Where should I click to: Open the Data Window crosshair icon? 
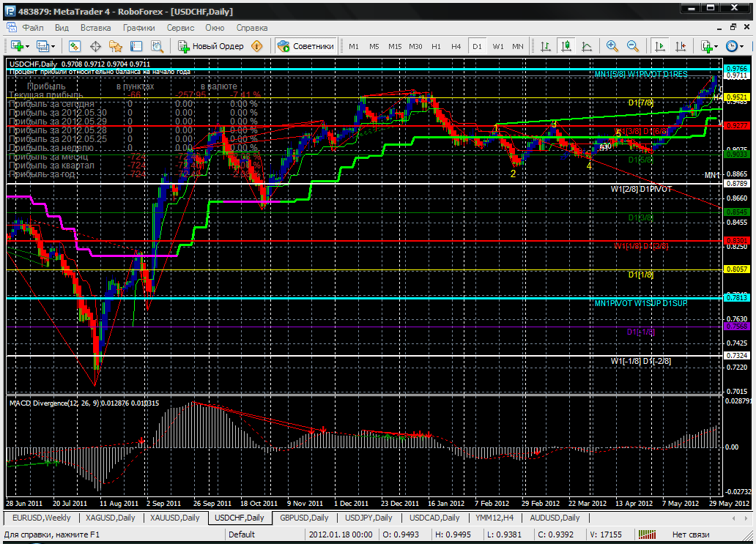(95, 46)
